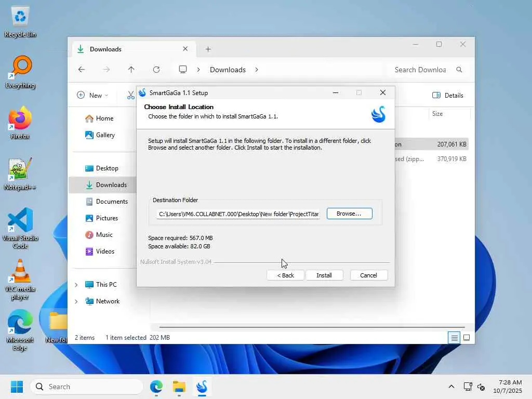532x399 pixels.
Task: Switch Explorer to details list view
Action: (x=454, y=338)
